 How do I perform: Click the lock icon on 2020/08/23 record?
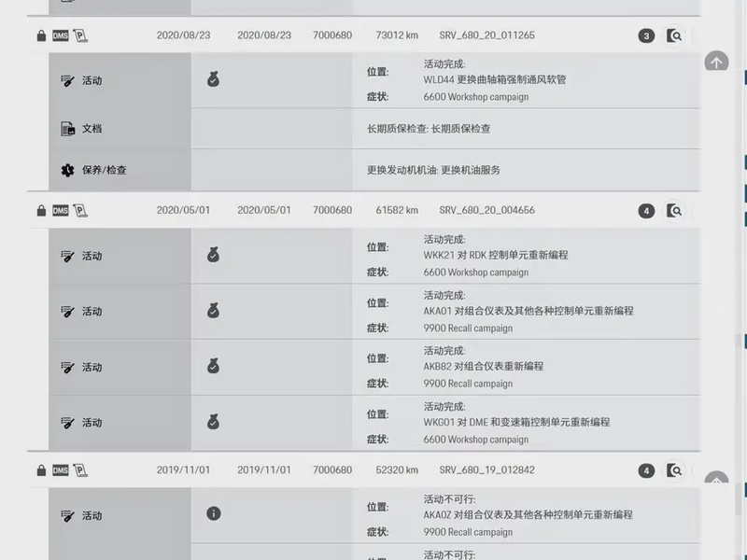(40, 36)
